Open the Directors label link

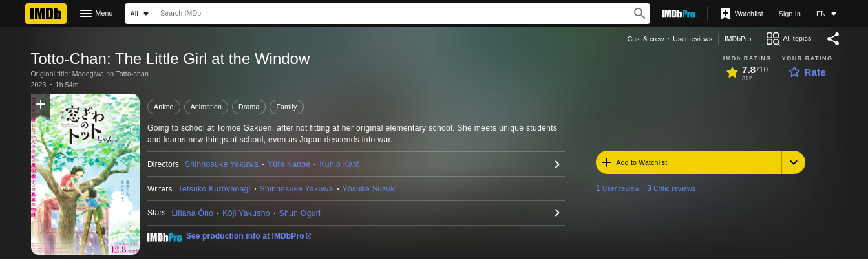[163, 164]
